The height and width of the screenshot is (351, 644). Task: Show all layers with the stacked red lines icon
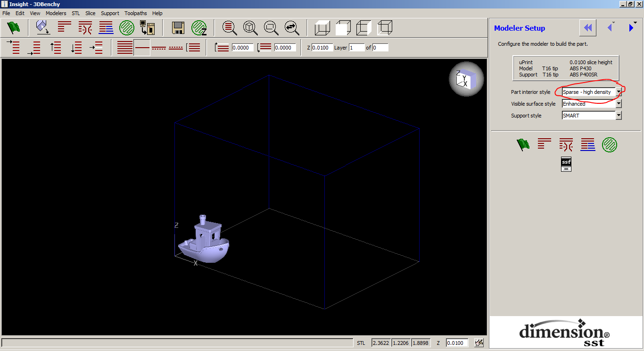coord(125,47)
